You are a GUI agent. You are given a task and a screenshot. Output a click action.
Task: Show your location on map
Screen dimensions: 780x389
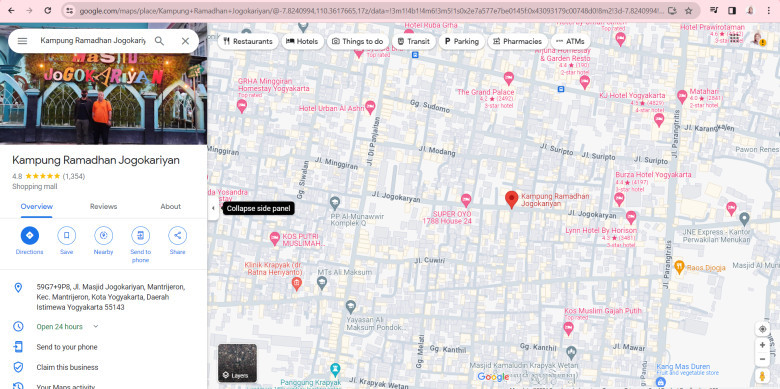(x=762, y=329)
